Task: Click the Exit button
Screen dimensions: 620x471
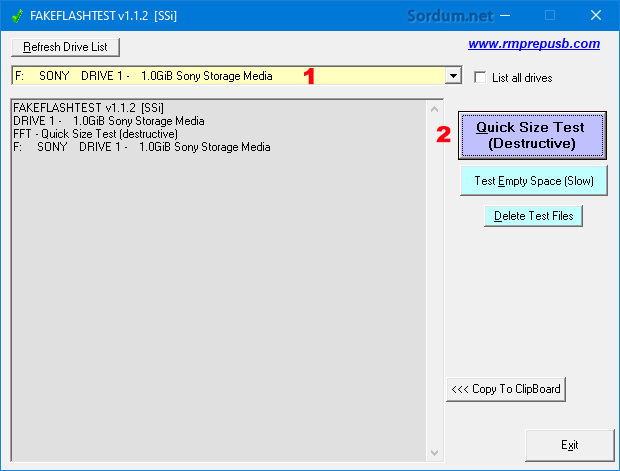Action: 569,445
